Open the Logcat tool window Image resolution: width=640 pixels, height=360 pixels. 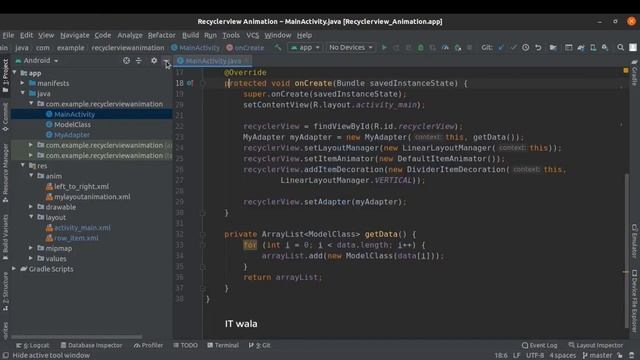point(33,345)
